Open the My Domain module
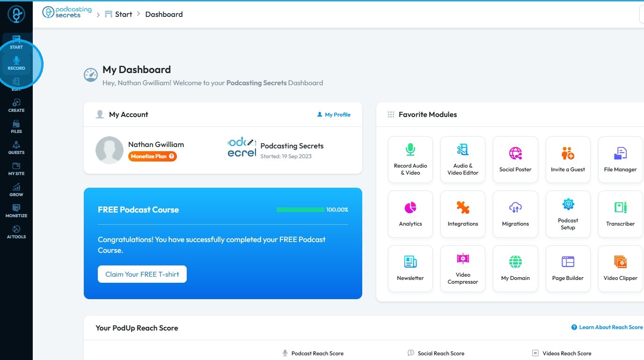 click(x=515, y=268)
